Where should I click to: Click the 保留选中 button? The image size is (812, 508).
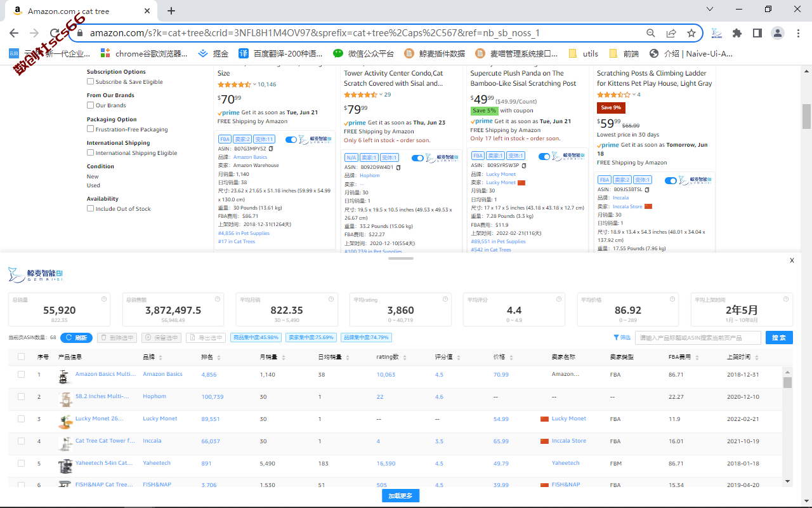click(161, 338)
